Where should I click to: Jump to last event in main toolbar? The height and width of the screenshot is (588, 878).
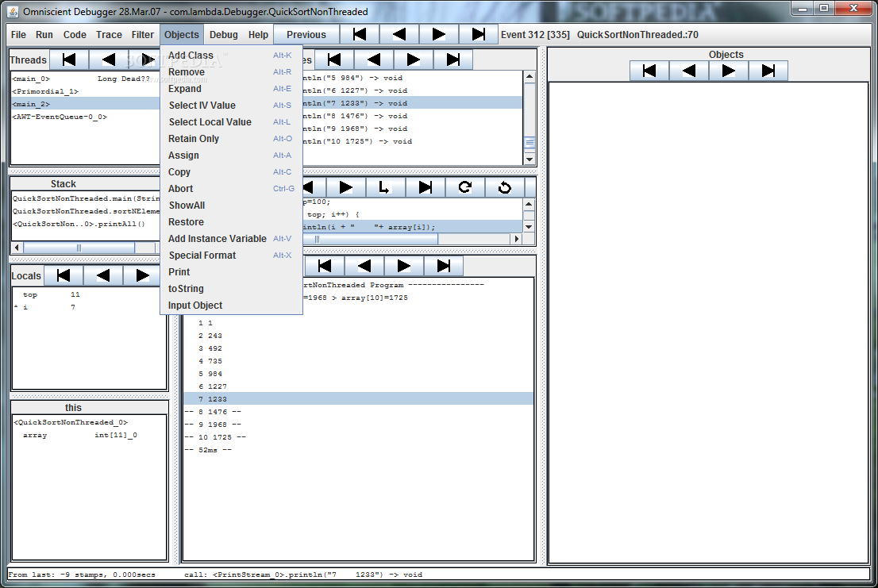478,34
